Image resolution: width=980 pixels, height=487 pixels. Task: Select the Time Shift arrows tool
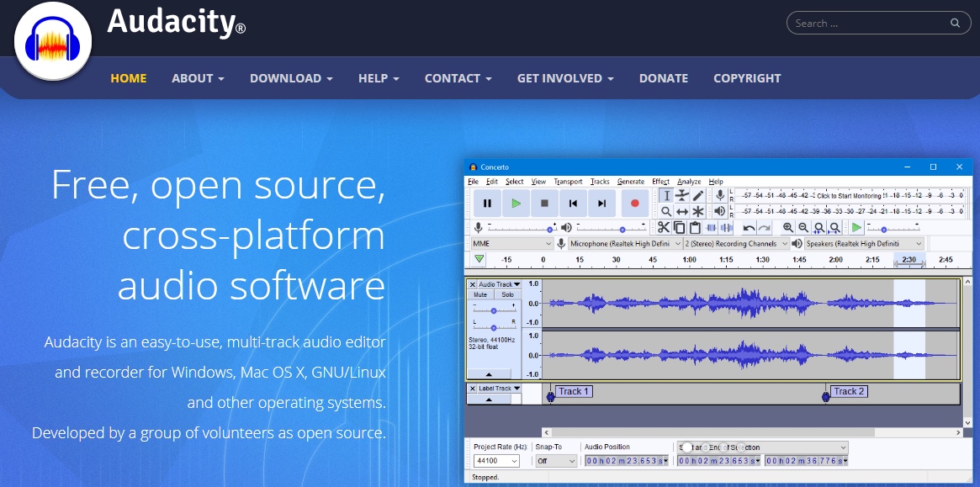682,211
